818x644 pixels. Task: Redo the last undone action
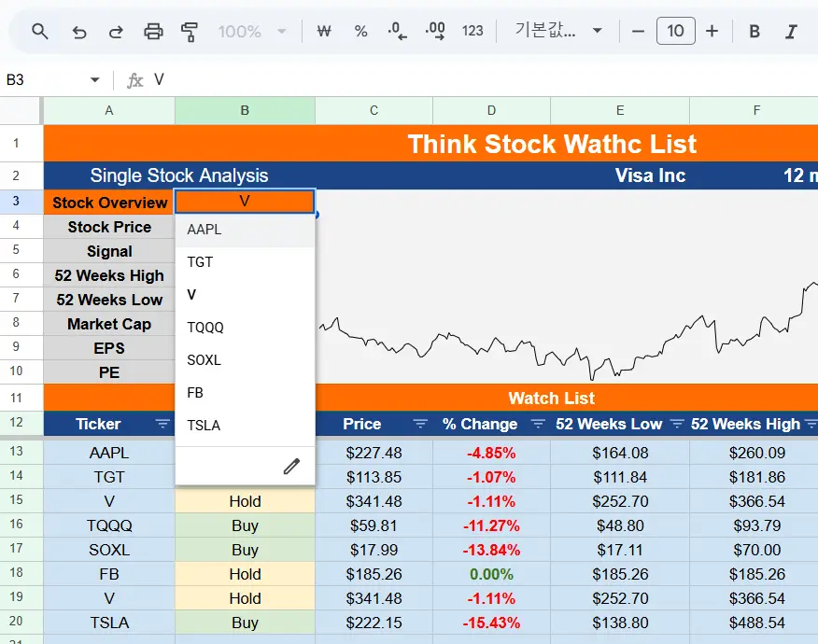pyautogui.click(x=116, y=32)
